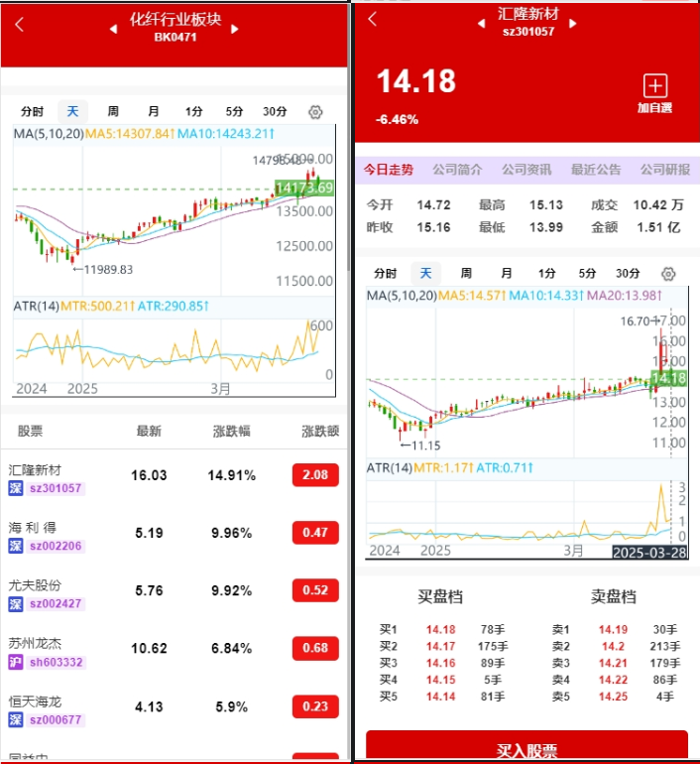Select 周 period in 汇隆新材 chart
700x764 pixels.
point(466,273)
